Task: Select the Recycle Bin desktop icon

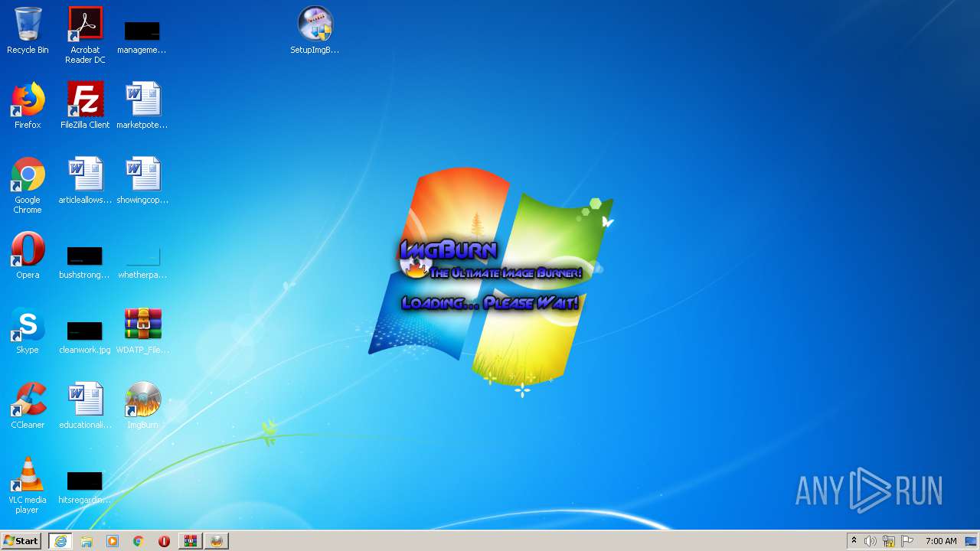Action: [x=28, y=31]
